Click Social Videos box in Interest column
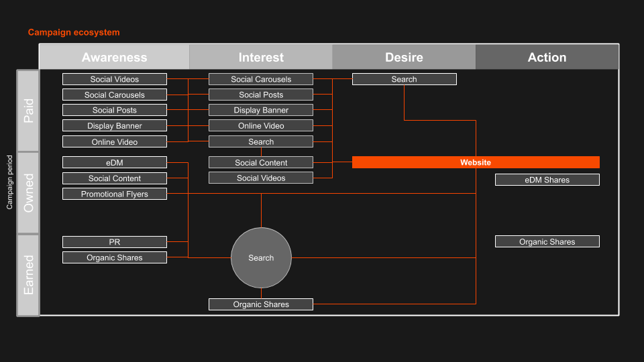 tap(261, 178)
